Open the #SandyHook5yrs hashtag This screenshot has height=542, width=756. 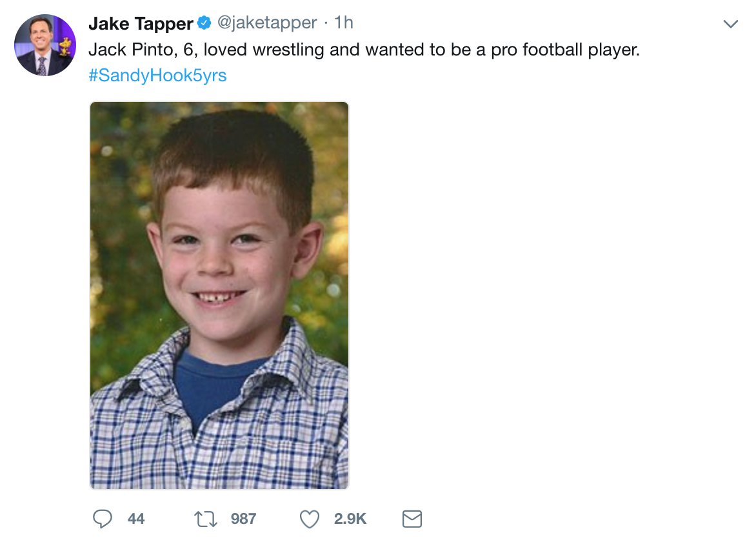pos(157,75)
